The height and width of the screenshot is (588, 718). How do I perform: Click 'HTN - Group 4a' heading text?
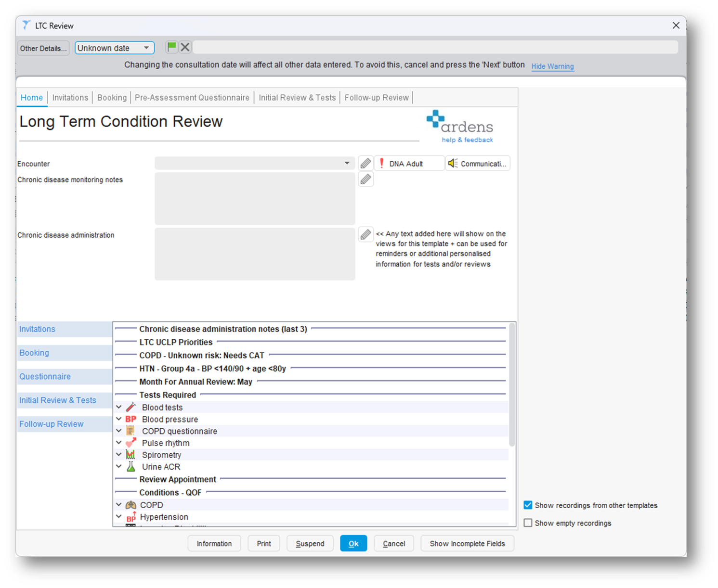(x=213, y=369)
